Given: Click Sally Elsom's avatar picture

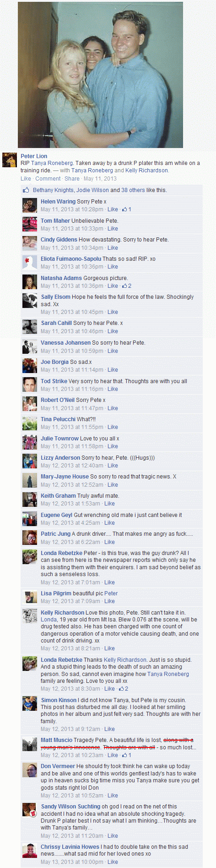Looking at the screenshot, I should coord(30,301).
